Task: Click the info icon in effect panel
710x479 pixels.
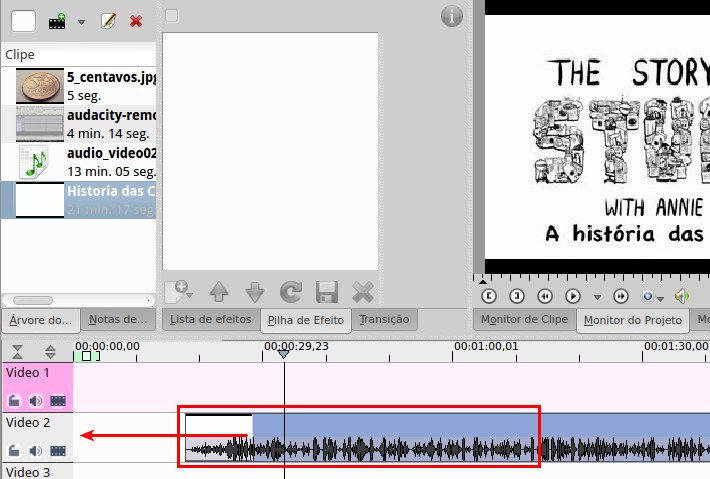Action: tap(452, 16)
